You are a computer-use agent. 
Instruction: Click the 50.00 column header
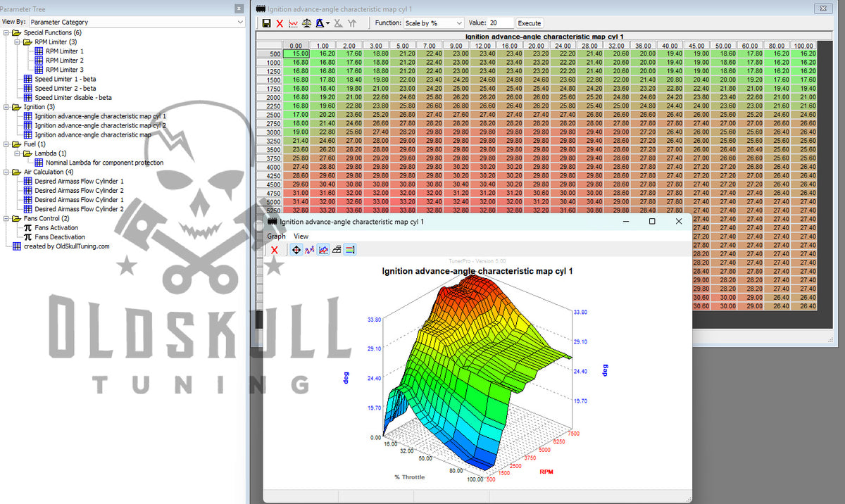pyautogui.click(x=723, y=46)
